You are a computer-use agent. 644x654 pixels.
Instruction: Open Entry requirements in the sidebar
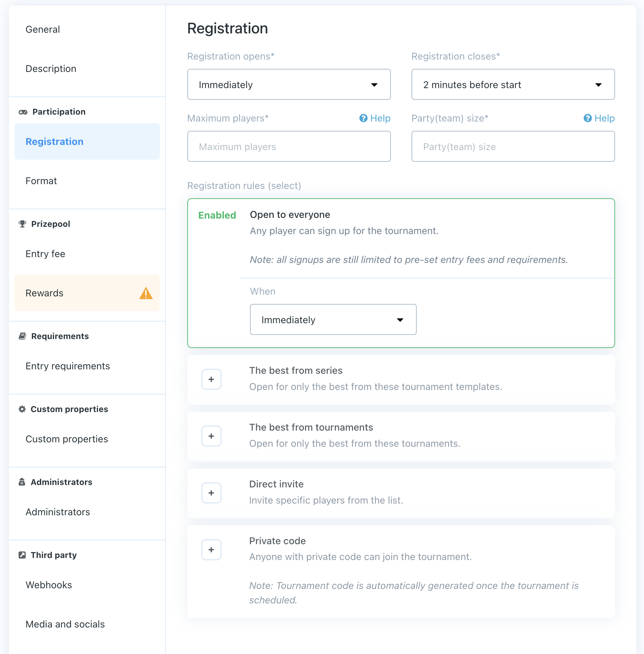[x=68, y=366]
